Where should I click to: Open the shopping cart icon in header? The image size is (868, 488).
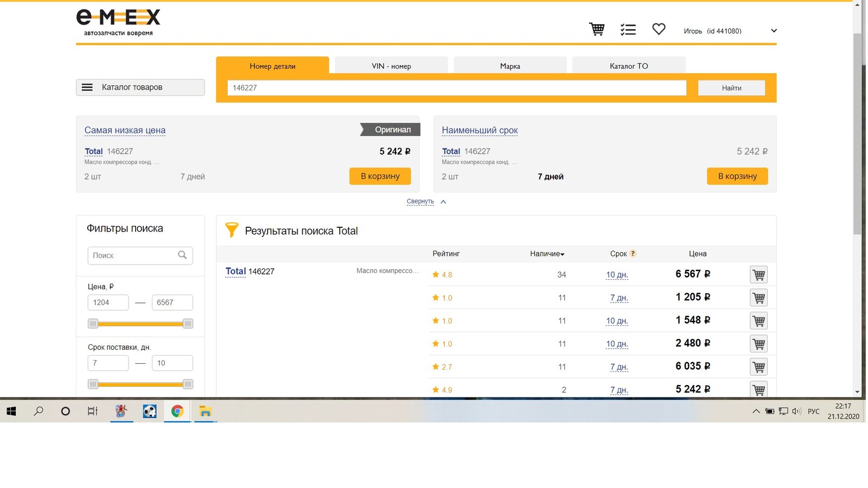(597, 29)
